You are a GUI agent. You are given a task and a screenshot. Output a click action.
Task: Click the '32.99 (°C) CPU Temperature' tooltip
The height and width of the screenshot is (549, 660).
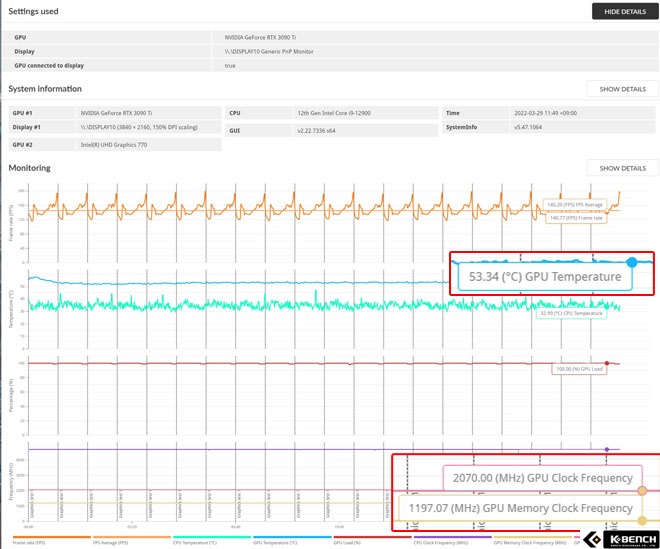tap(571, 313)
